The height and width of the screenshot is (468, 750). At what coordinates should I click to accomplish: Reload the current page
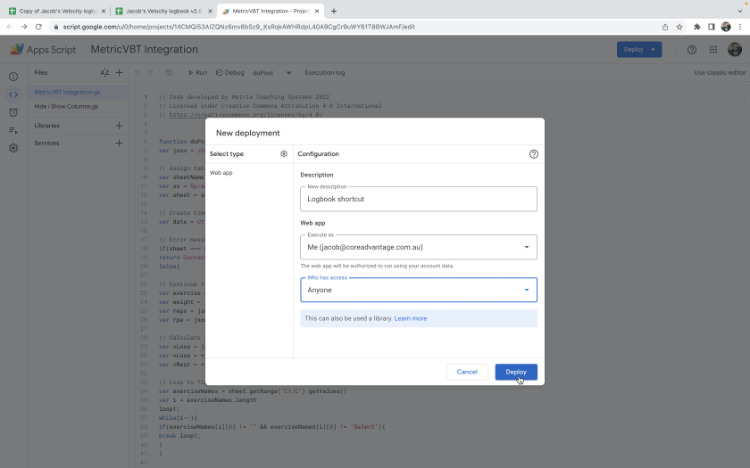click(39, 27)
